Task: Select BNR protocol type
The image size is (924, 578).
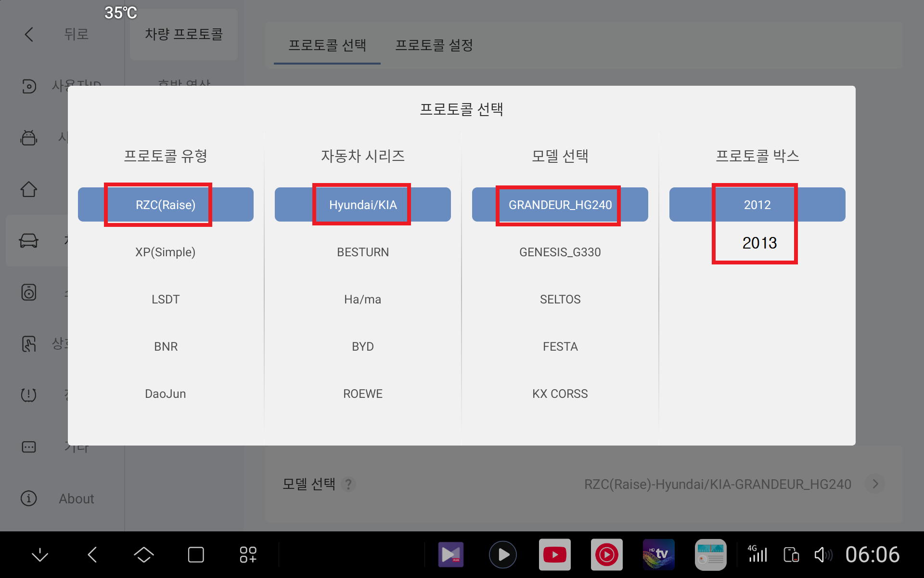Action: 166,346
